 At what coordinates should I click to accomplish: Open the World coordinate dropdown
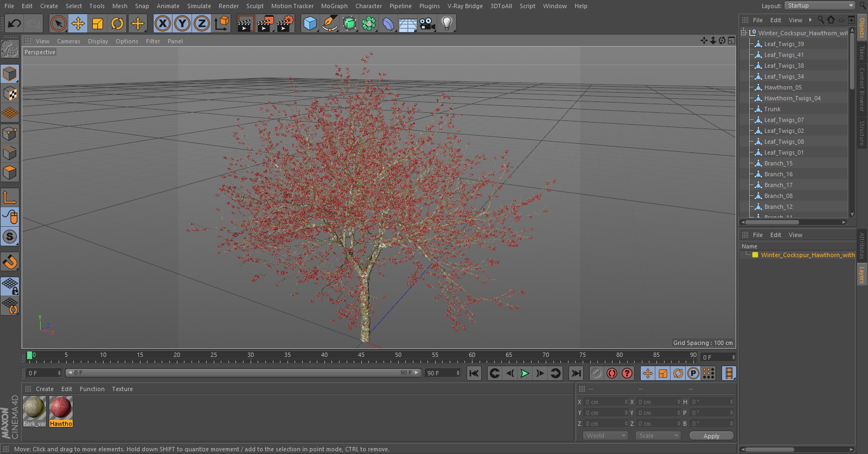[605, 436]
